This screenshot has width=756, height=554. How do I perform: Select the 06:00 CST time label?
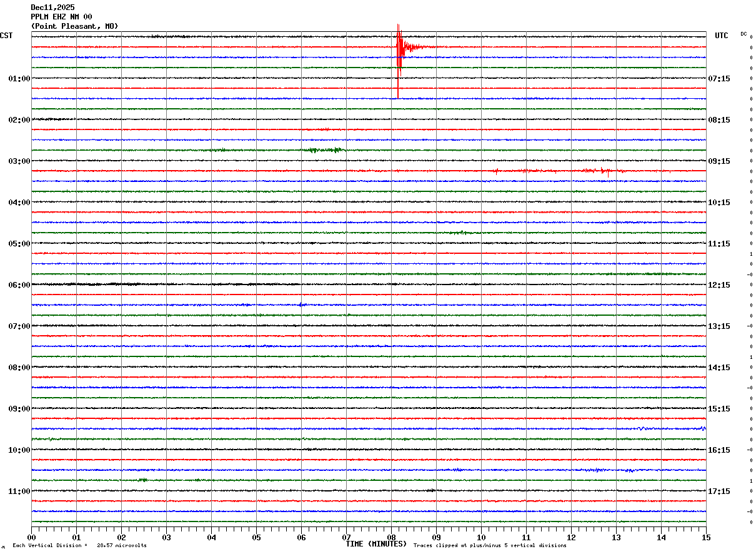pyautogui.click(x=19, y=285)
